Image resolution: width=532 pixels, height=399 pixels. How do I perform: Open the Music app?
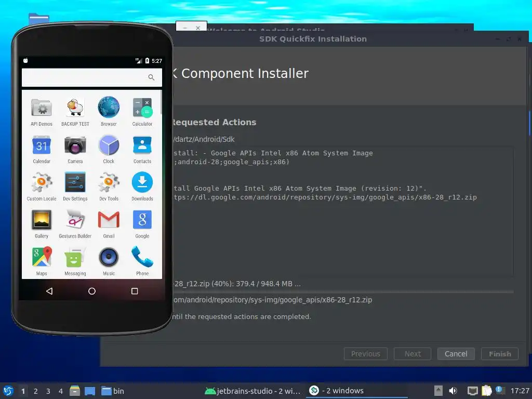pyautogui.click(x=109, y=261)
